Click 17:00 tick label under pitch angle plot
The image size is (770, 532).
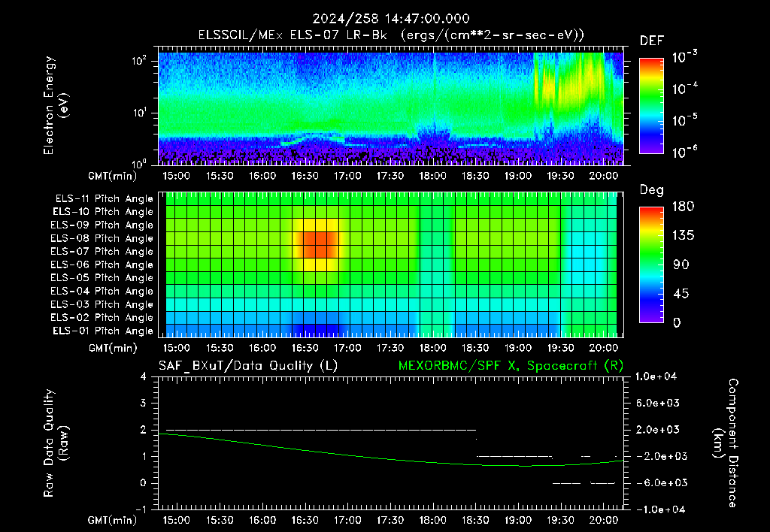(347, 348)
